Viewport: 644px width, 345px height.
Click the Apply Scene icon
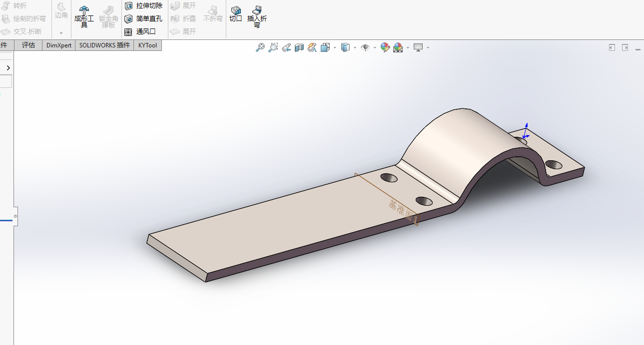(x=398, y=47)
